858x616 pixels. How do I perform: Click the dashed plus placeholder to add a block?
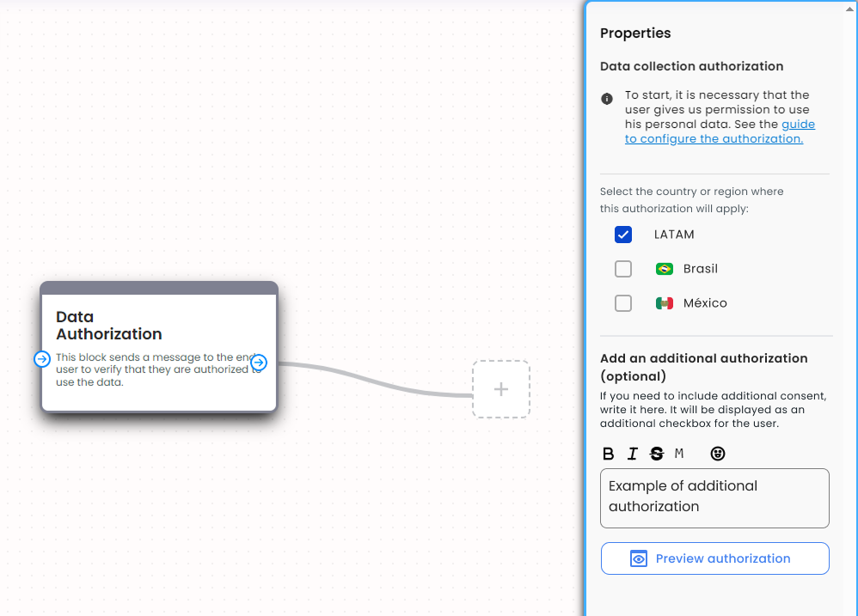click(x=500, y=389)
